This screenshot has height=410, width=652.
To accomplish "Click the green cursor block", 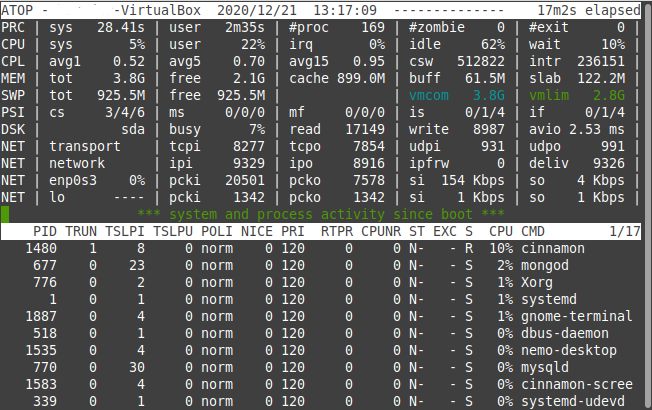I will (5, 214).
